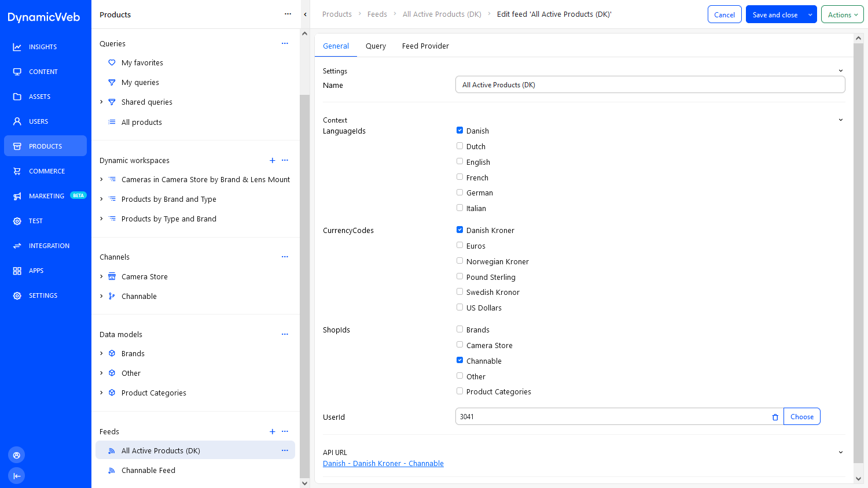The height and width of the screenshot is (488, 868).
Task: Open the Insights section icon
Action: pos(17,47)
